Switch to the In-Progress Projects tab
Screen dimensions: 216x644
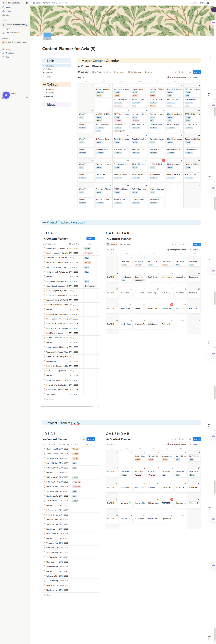[101, 72]
